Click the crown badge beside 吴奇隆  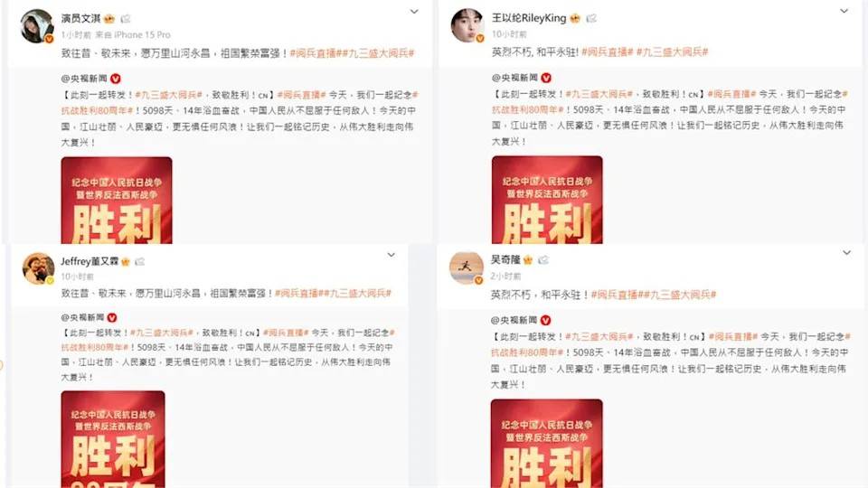(527, 259)
